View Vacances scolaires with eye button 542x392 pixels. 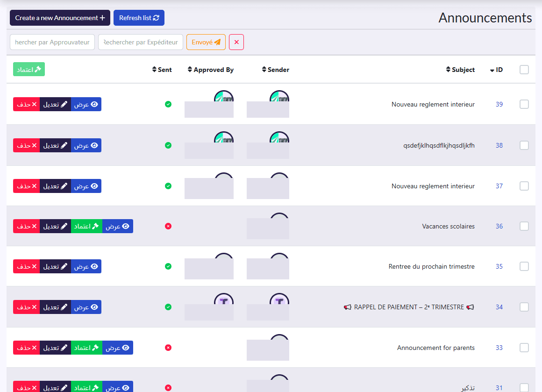click(118, 226)
